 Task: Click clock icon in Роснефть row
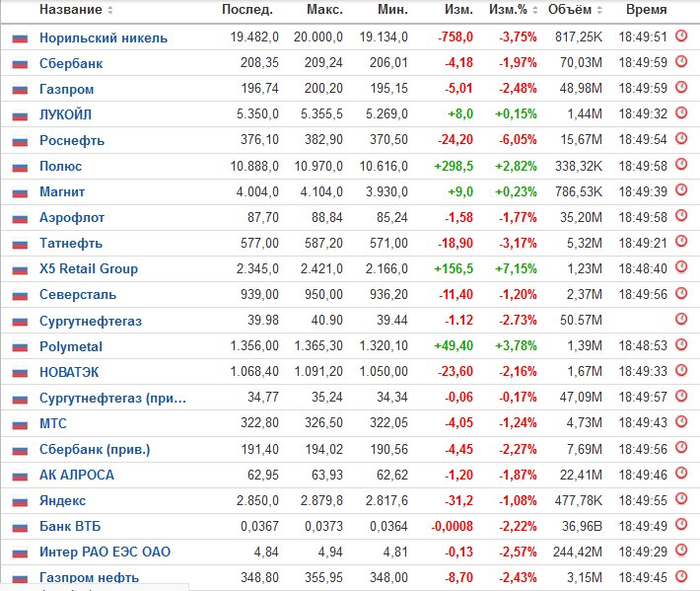tap(681, 138)
